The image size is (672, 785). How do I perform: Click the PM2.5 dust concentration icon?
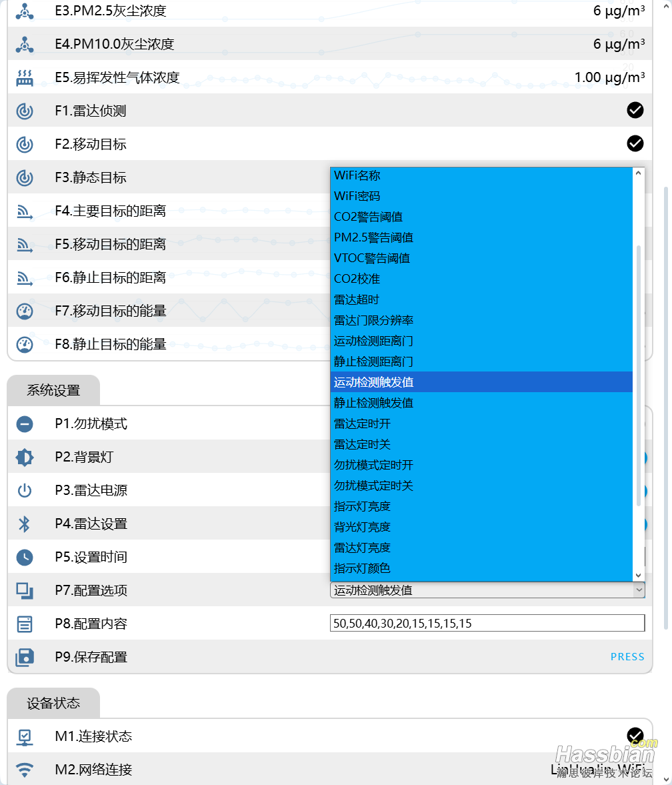[x=25, y=11]
